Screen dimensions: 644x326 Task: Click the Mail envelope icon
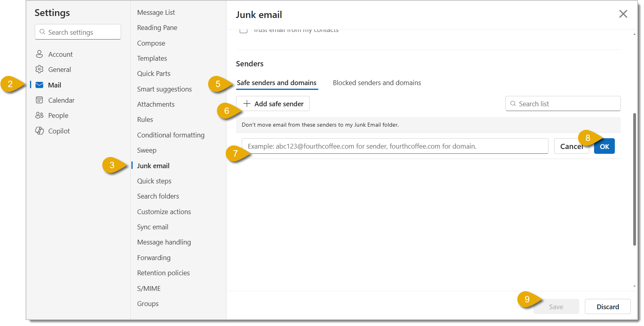click(x=39, y=85)
